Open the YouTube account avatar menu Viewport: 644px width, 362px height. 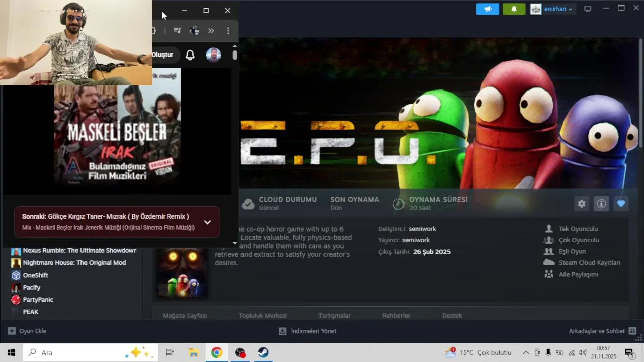coord(214,55)
